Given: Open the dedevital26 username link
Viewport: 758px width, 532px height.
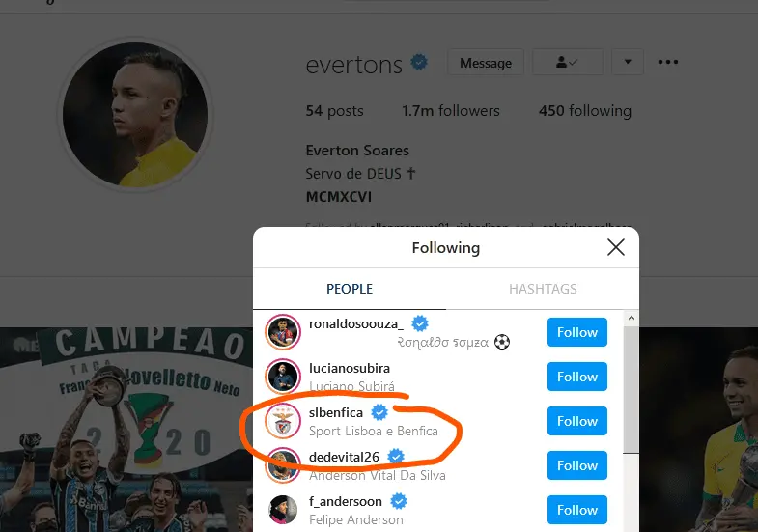Looking at the screenshot, I should [345, 457].
